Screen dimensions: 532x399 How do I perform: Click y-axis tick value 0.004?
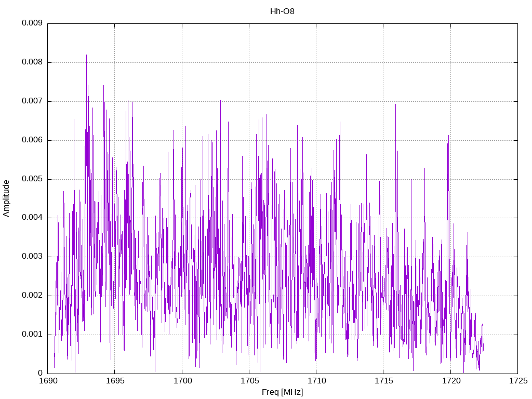[32, 218]
